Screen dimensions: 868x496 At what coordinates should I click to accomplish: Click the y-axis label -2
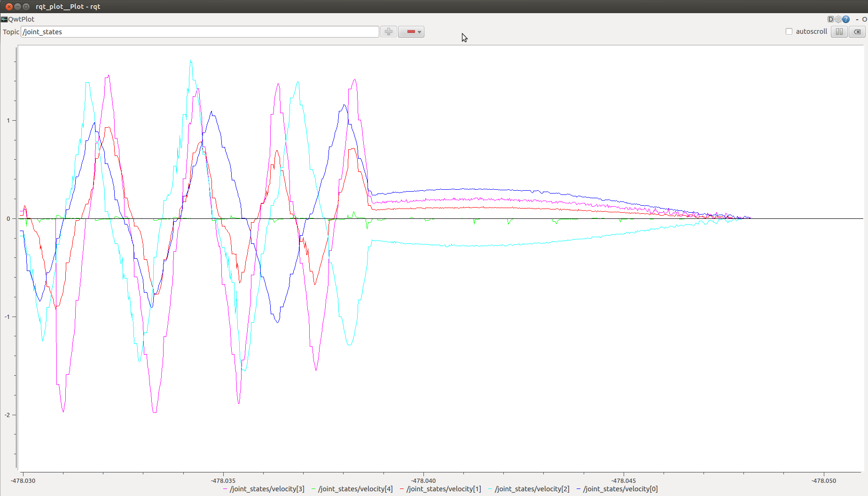[x=7, y=415]
